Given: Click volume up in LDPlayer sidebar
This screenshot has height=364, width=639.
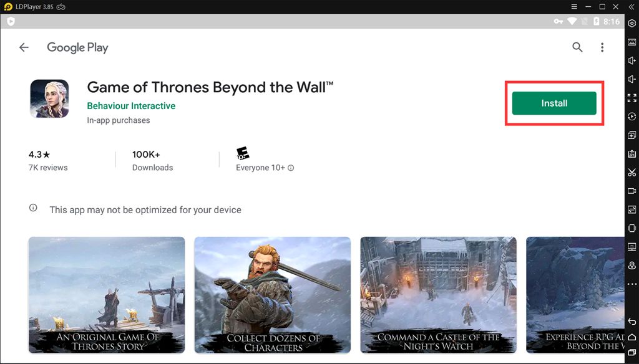Looking at the screenshot, I should coord(632,60).
